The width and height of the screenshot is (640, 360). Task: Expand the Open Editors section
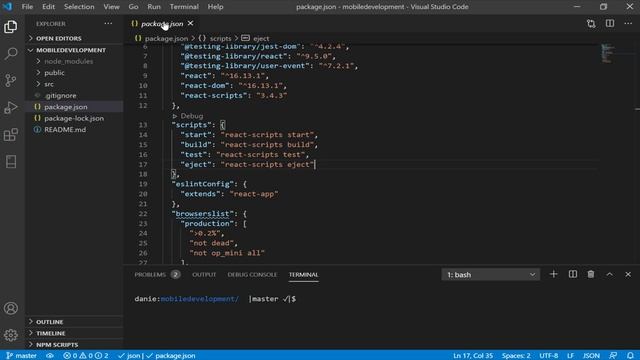pos(74,38)
